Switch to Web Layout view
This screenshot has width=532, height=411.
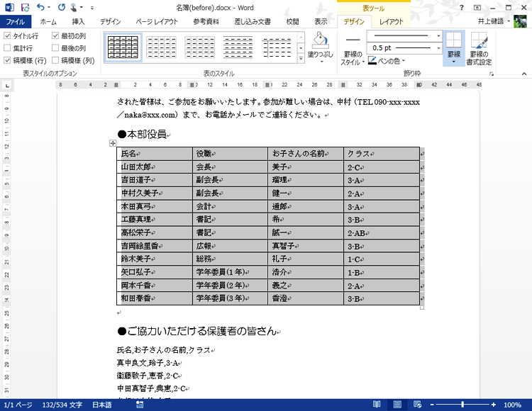click(x=417, y=404)
